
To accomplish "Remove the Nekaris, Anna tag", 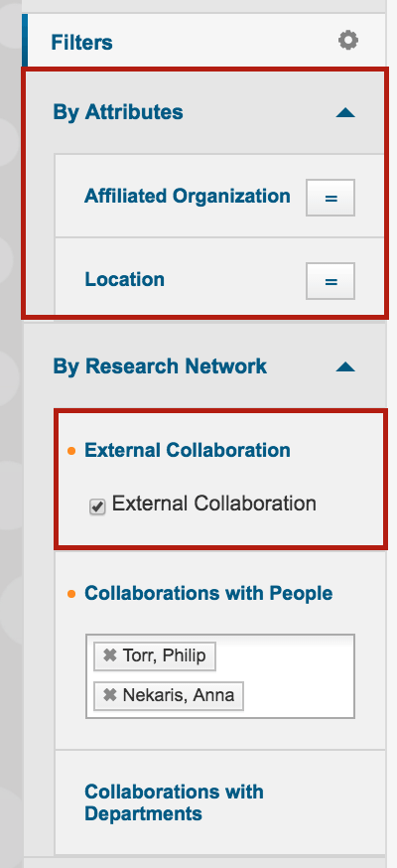I will (109, 695).
